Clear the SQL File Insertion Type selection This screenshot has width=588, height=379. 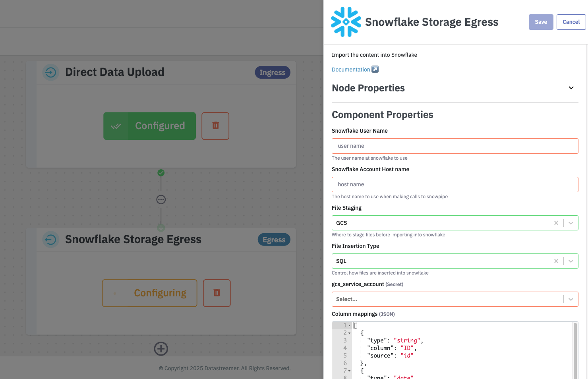[556, 261]
